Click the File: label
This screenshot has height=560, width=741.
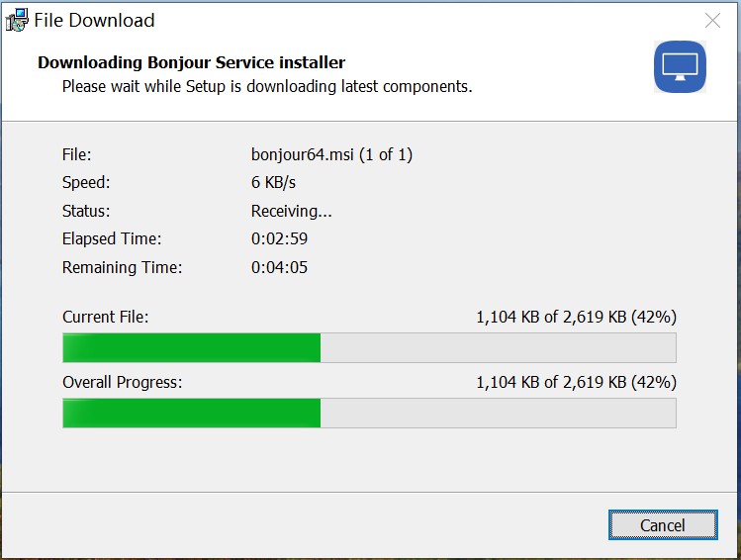coord(76,154)
